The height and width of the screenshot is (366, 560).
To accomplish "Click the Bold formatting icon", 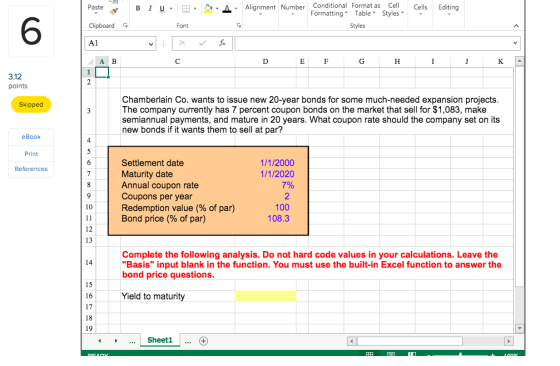I will coord(138,8).
